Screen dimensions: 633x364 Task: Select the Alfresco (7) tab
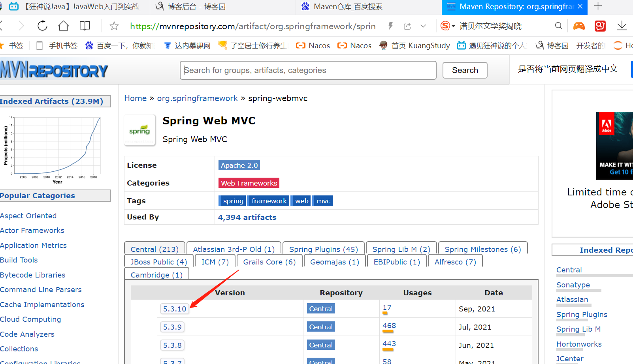(455, 262)
